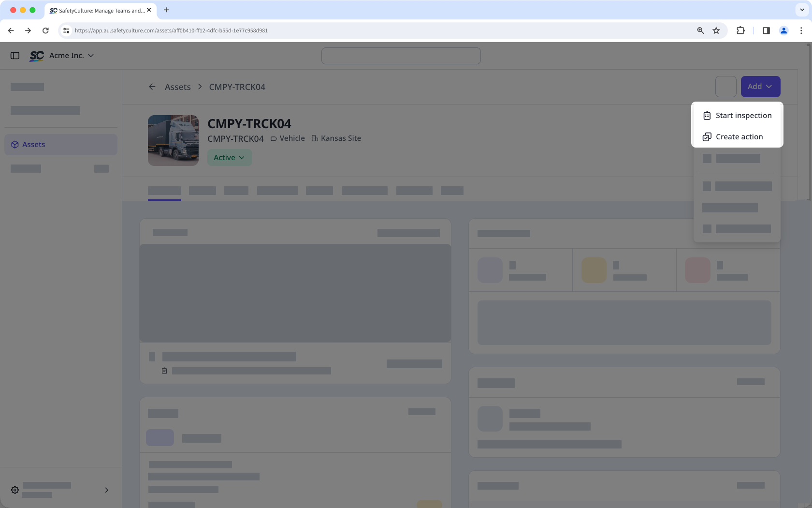The image size is (812, 508).
Task: Open the zoom magnifier icon in address bar
Action: [x=700, y=30]
